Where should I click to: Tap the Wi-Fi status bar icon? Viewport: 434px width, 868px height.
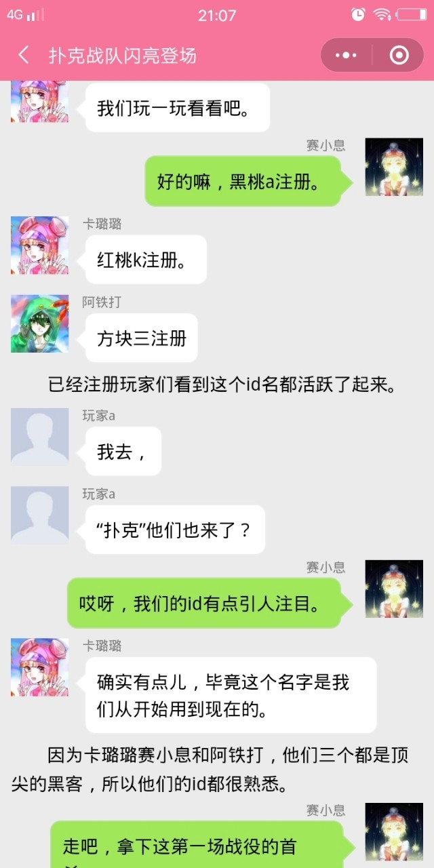pos(382,14)
